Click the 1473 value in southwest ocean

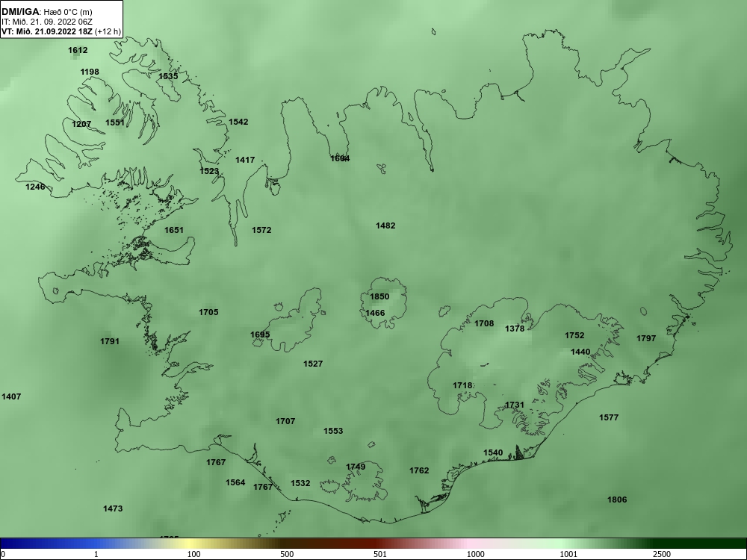tap(113, 508)
